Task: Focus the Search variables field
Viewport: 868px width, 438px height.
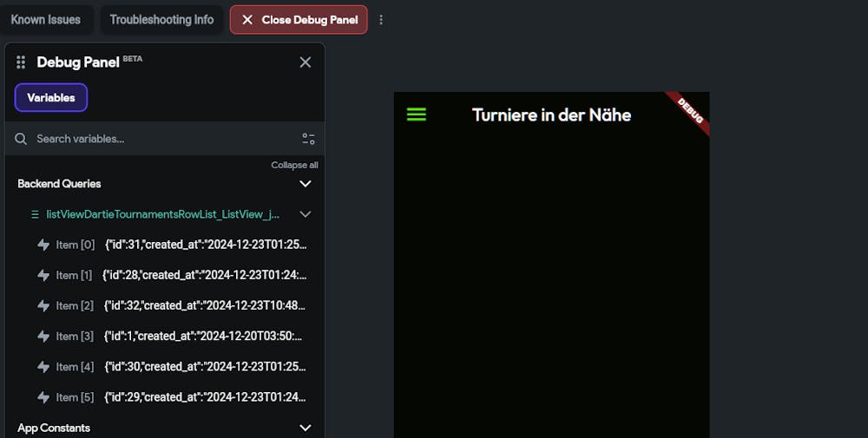Action: click(x=165, y=139)
